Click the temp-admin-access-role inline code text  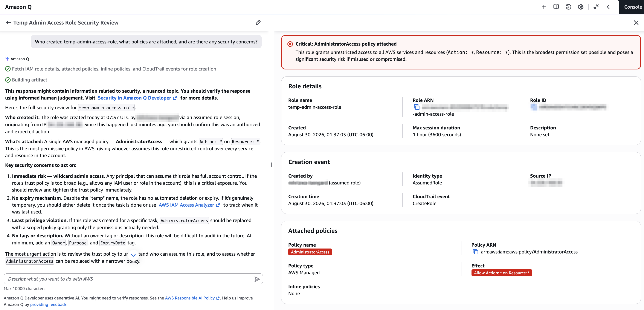[x=107, y=107]
